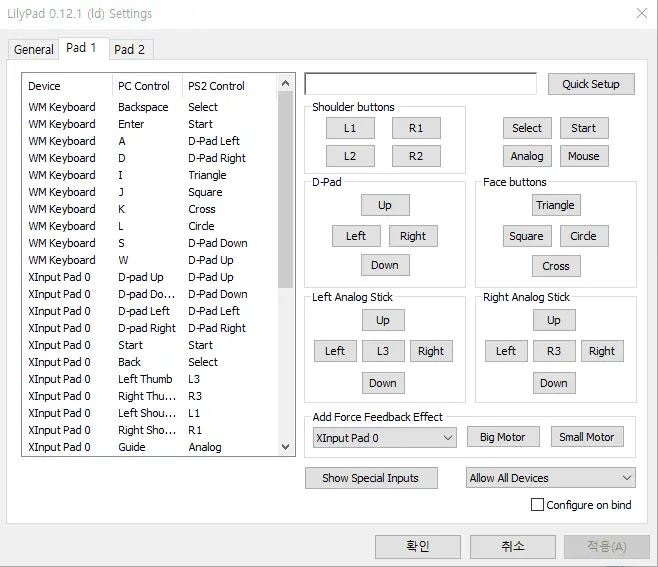This screenshot has height=567, width=658.
Task: Bind the Square face button
Action: pyautogui.click(x=527, y=236)
